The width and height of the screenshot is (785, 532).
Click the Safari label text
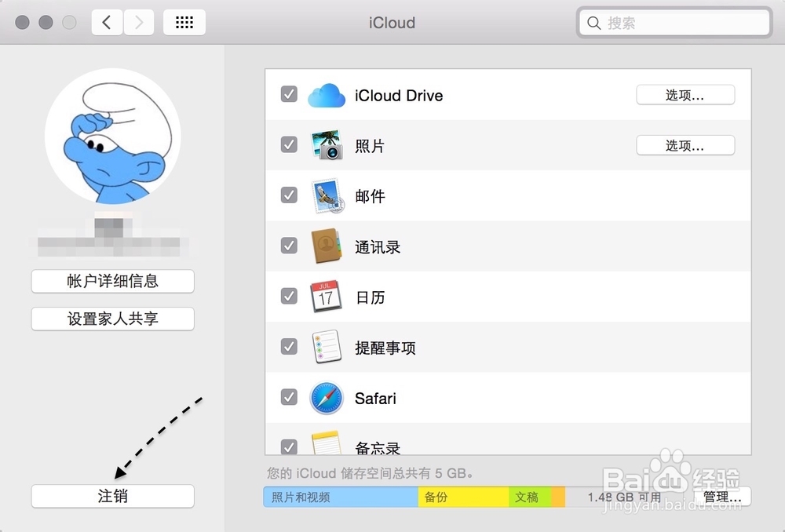(375, 399)
